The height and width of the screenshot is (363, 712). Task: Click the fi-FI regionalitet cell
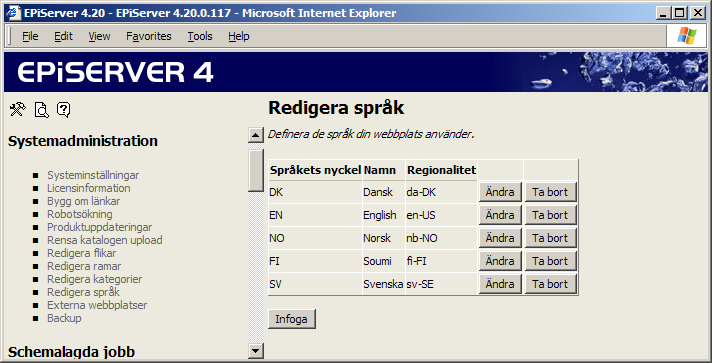(441, 261)
